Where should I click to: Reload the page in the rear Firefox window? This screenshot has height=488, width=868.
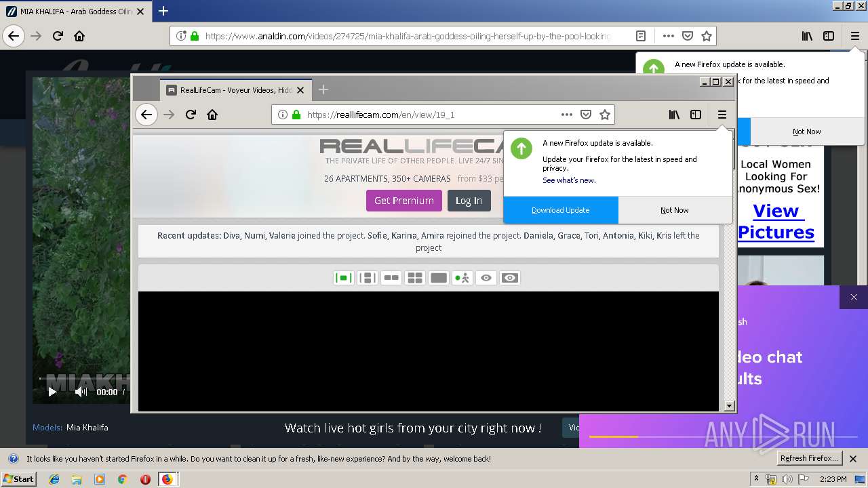pos(58,36)
